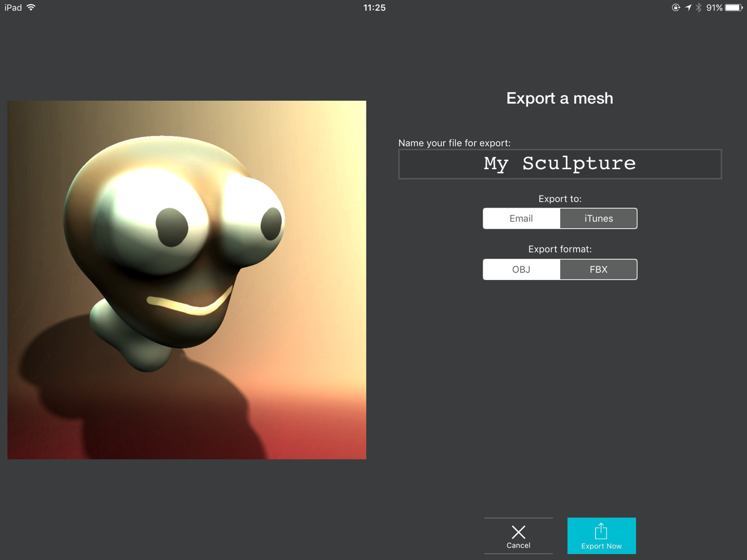Tap the 91% battery percentage
The image size is (747, 560).
coord(714,8)
